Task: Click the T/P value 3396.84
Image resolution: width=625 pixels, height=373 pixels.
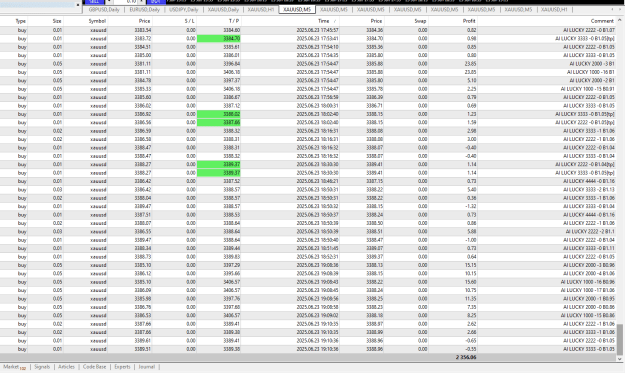Action: pyautogui.click(x=232, y=64)
